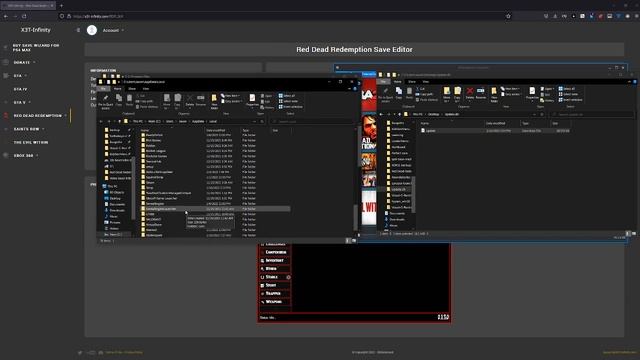Expand the GTA V sidebar menu
Image resolution: width=640 pixels, height=360 pixels.
pyautogui.click(x=22, y=102)
